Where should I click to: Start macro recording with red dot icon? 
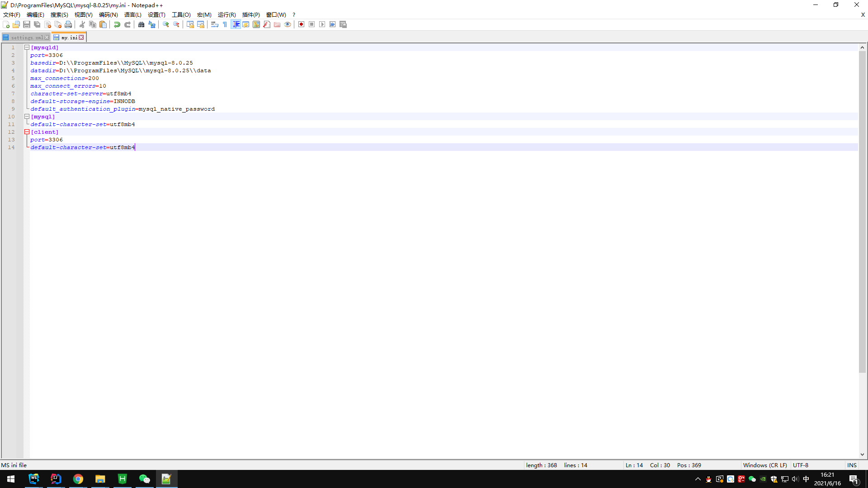(301, 24)
